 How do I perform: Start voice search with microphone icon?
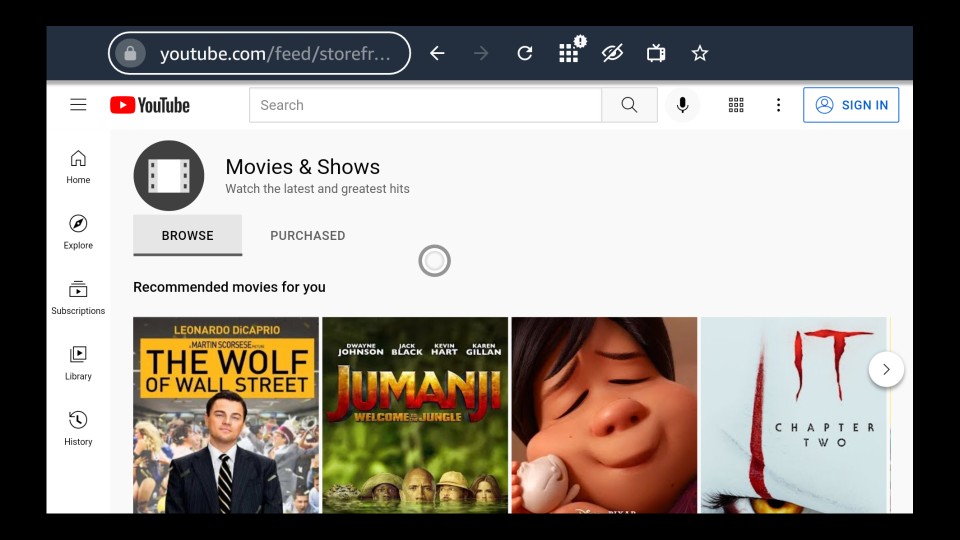[x=683, y=105]
